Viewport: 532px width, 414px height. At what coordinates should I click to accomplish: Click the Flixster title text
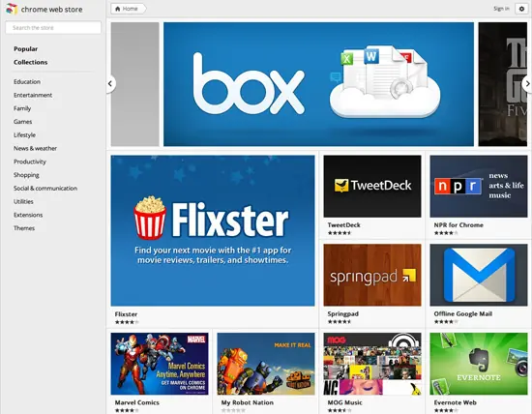(x=126, y=314)
